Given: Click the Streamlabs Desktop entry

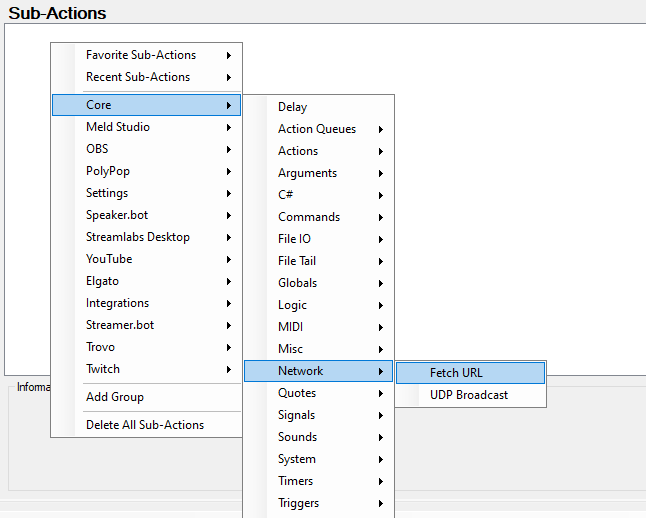Looking at the screenshot, I should coord(138,237).
